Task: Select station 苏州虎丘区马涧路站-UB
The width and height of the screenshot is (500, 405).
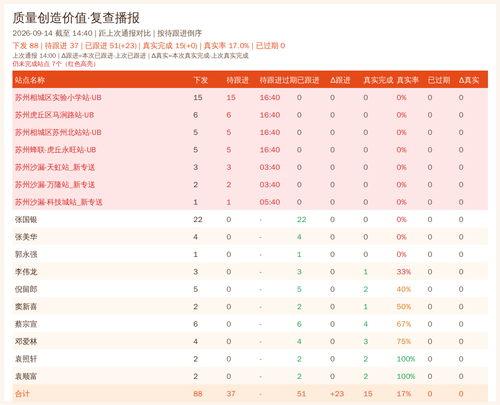Action: click(54, 115)
